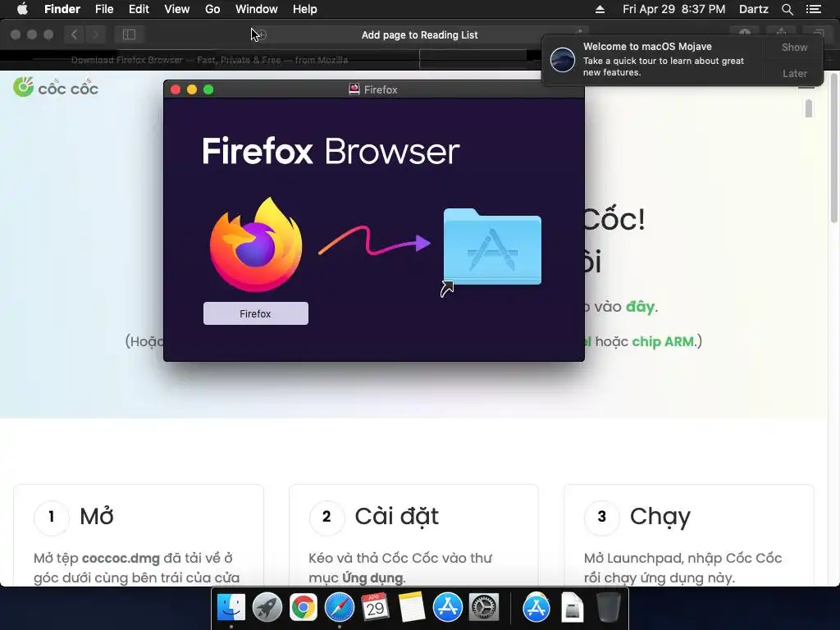Click the green đây link
Viewport: 840px width, 630px height.
click(x=640, y=307)
